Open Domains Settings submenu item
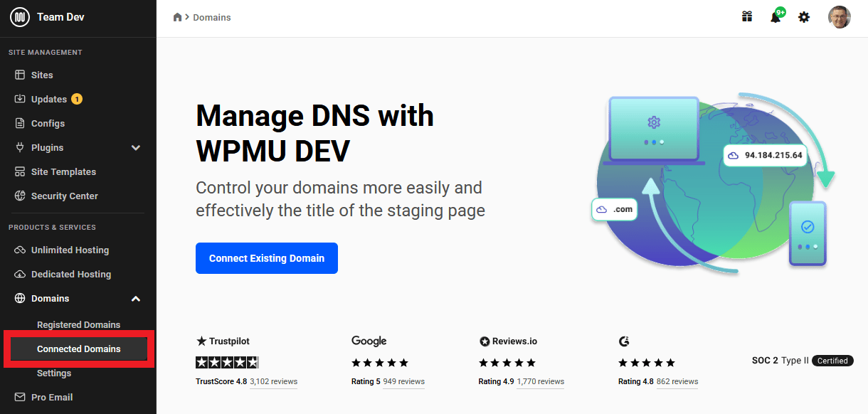Screen dimensions: 868x414 (54, 373)
